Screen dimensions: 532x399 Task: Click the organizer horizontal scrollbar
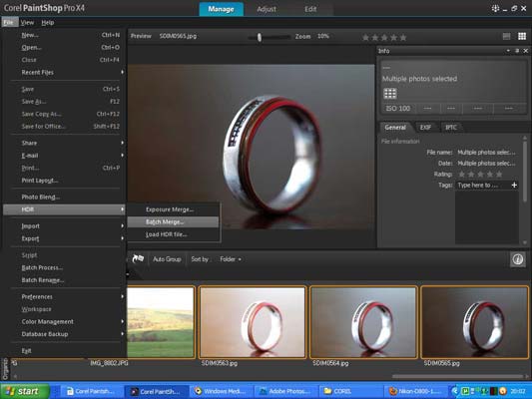pyautogui.click(x=457, y=376)
